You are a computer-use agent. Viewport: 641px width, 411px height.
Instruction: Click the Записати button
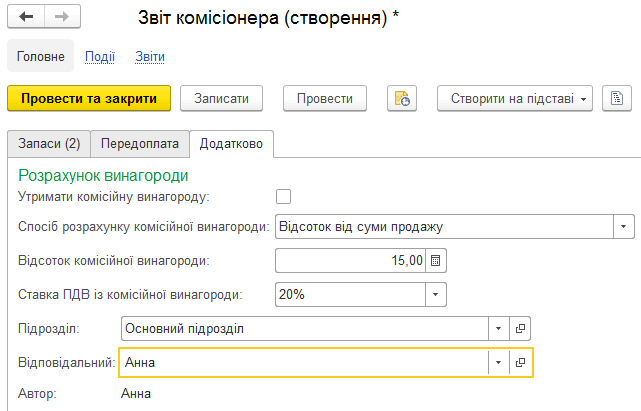point(221,99)
